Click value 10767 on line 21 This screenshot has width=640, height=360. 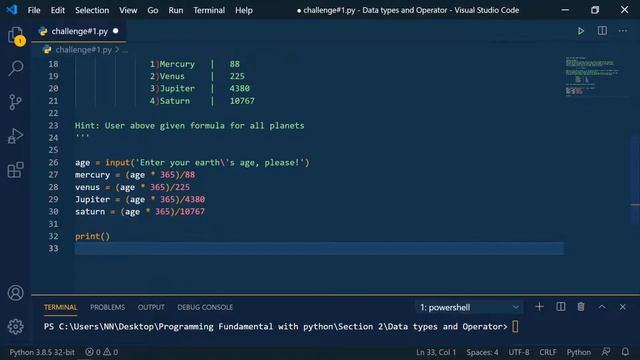[x=242, y=101]
